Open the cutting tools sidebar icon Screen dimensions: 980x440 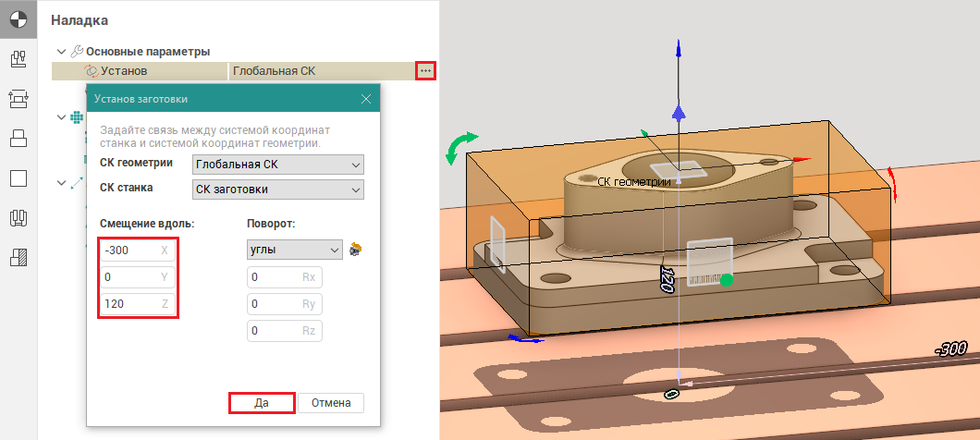(x=18, y=219)
